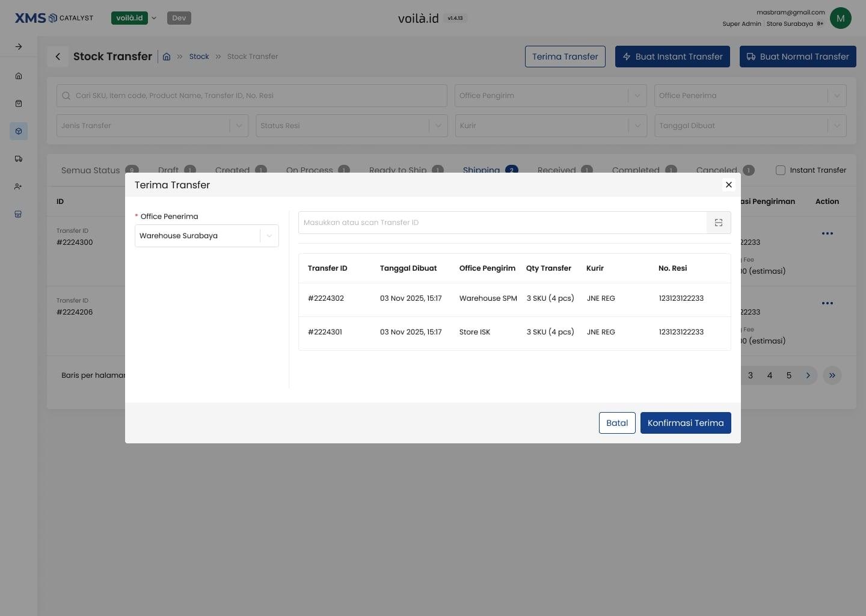Open action menu for transfer #2224206
Viewport: 866px width, 616px height.
(x=828, y=303)
